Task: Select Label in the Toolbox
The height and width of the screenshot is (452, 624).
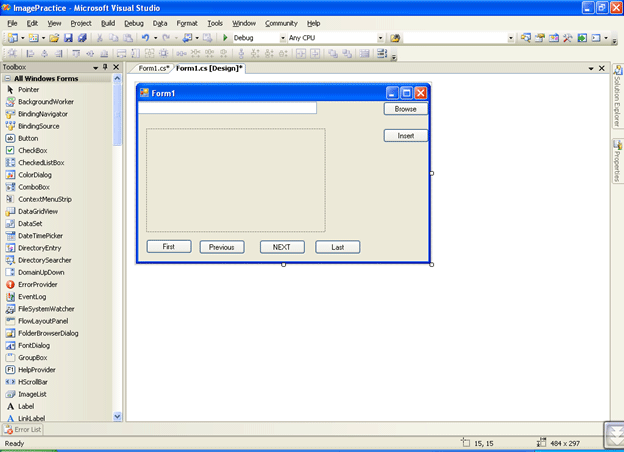Action: click(26, 406)
